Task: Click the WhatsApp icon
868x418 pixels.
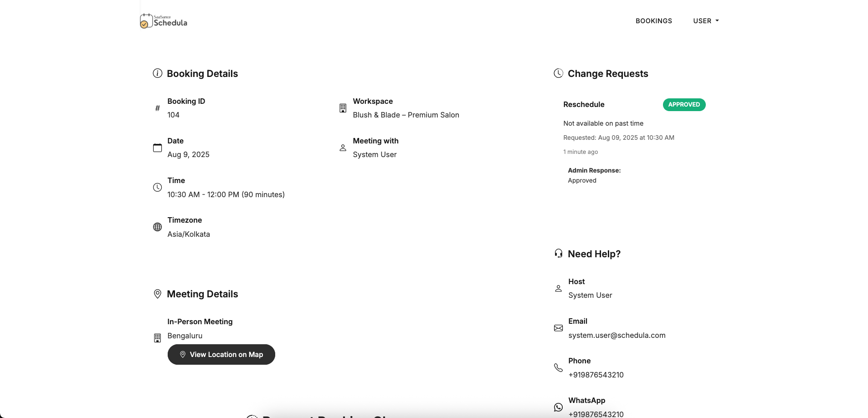Action: click(558, 407)
